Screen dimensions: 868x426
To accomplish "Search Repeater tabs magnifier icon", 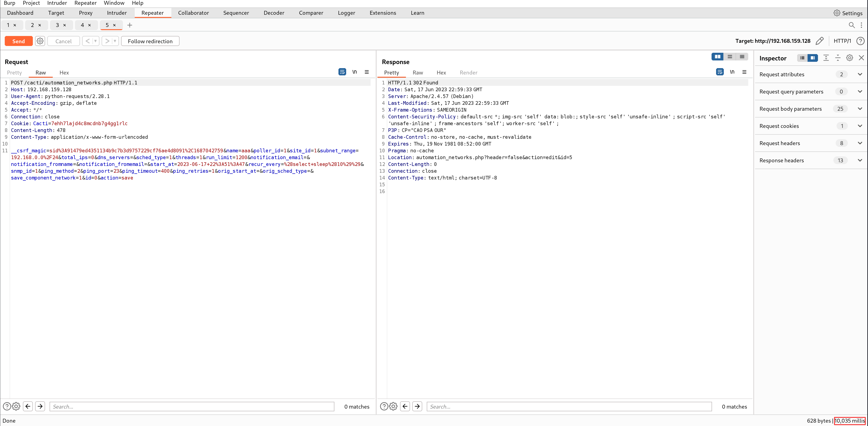I will click(x=851, y=25).
